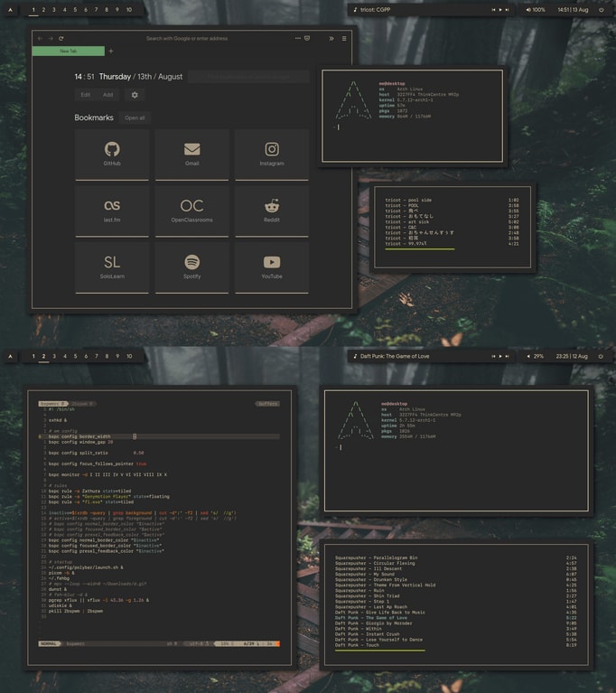The height and width of the screenshot is (693, 616).
Task: Click the power icon beside 12 Aug
Action: click(601, 356)
